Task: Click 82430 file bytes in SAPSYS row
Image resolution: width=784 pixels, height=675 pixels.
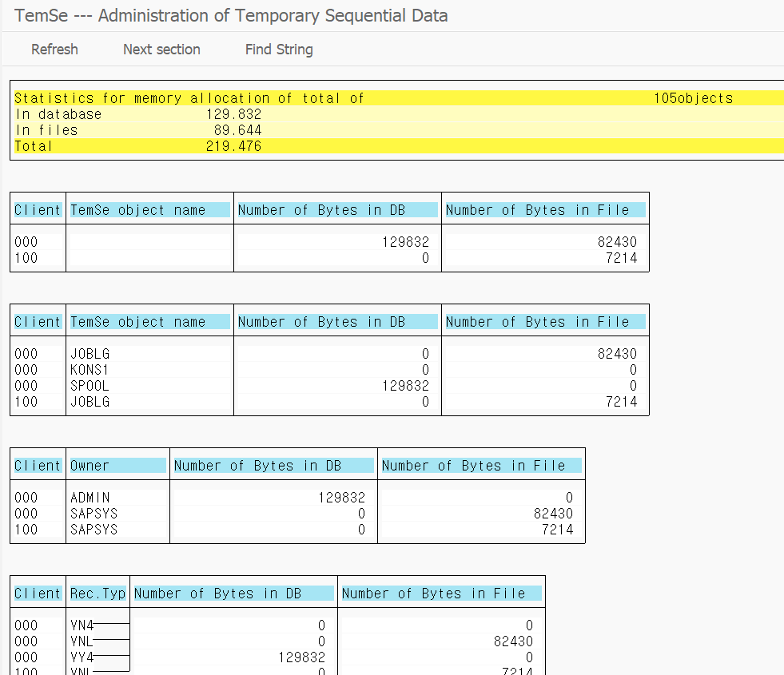Action: (x=554, y=514)
